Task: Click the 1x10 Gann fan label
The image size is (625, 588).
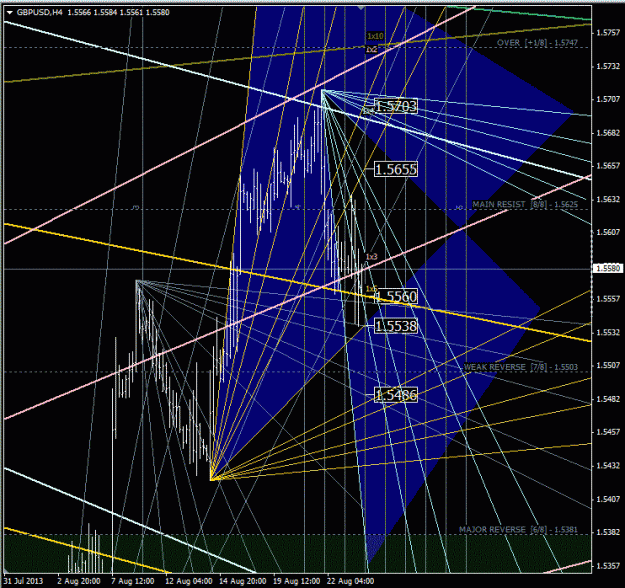Action: [375, 36]
